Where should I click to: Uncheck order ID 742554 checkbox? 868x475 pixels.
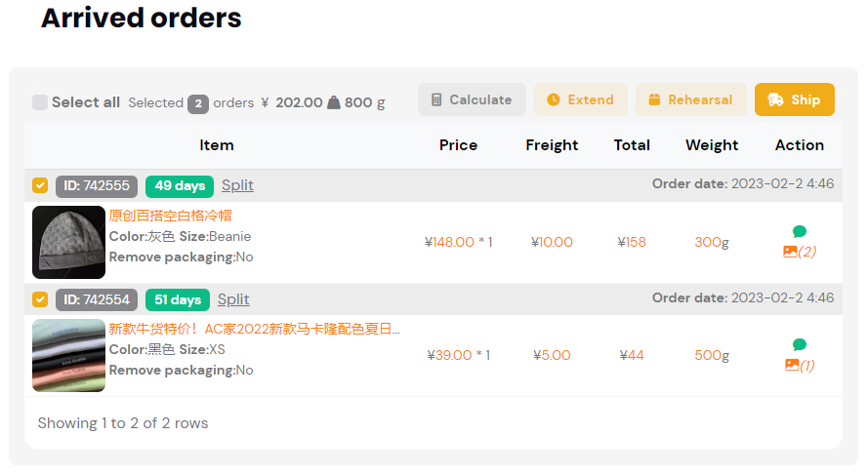coord(40,299)
